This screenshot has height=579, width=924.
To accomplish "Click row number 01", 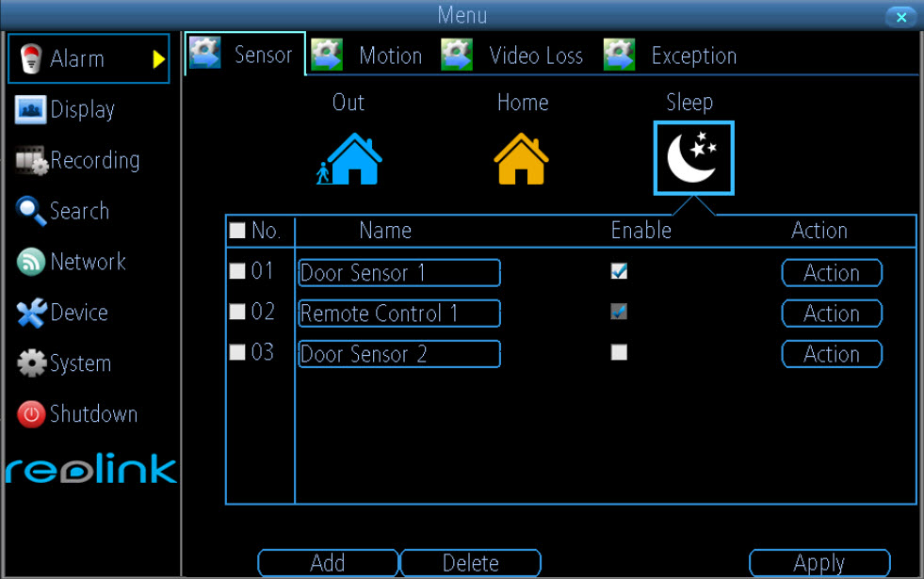I will 262,271.
